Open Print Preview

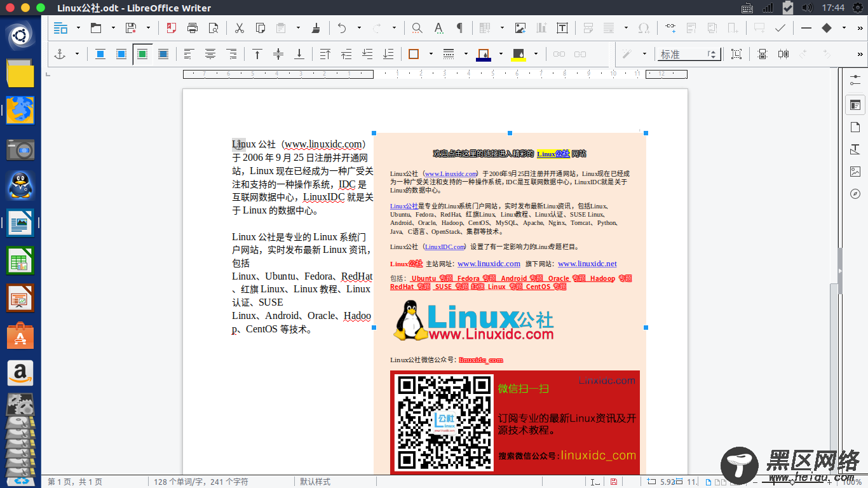tap(214, 28)
